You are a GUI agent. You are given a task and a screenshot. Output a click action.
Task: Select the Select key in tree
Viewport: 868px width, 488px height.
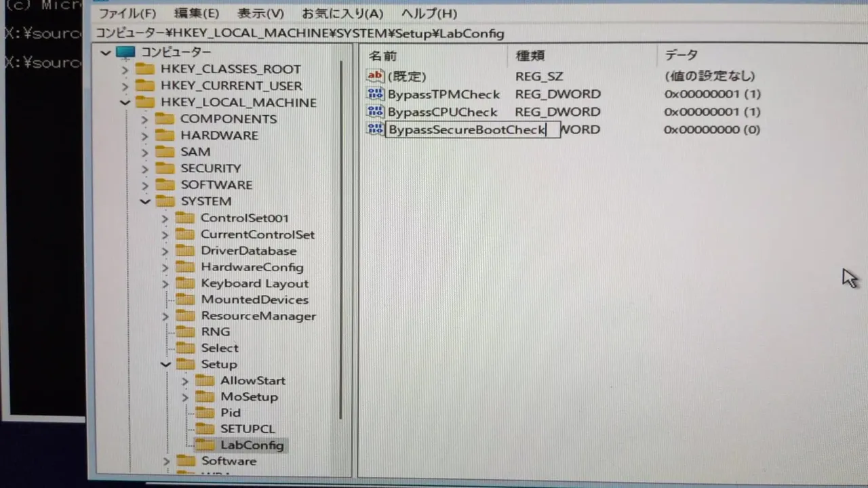[220, 348]
